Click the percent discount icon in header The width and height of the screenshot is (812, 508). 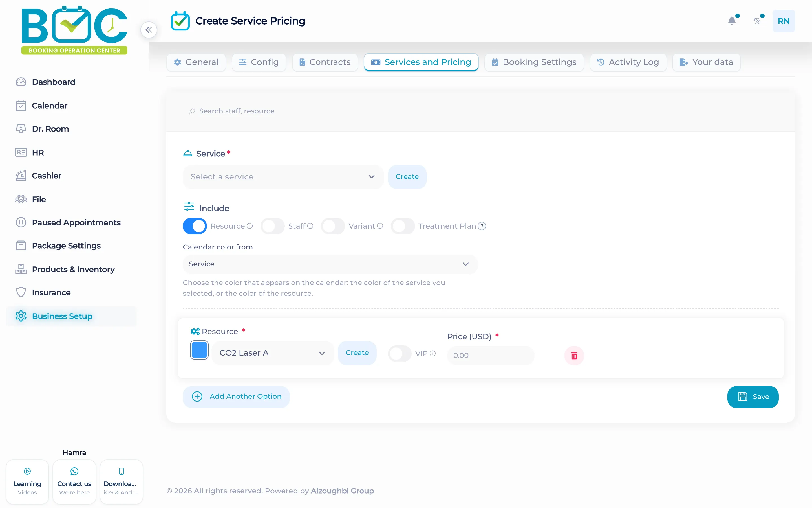(x=757, y=21)
